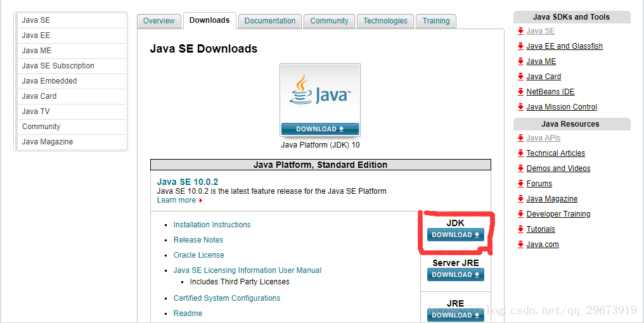Image resolution: width=644 pixels, height=323 pixels.
Task: Open Developer Training link
Action: (x=558, y=214)
